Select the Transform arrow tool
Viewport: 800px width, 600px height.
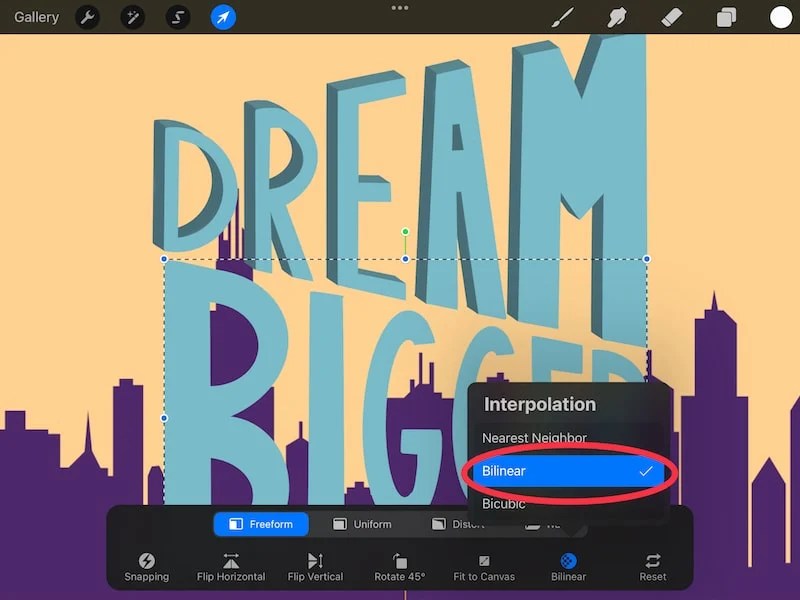[x=223, y=17]
